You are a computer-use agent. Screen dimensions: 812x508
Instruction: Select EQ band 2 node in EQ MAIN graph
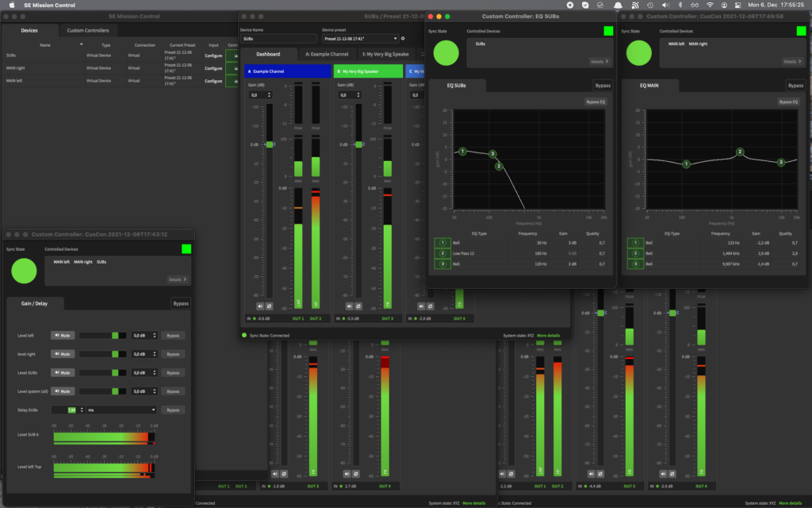click(740, 152)
